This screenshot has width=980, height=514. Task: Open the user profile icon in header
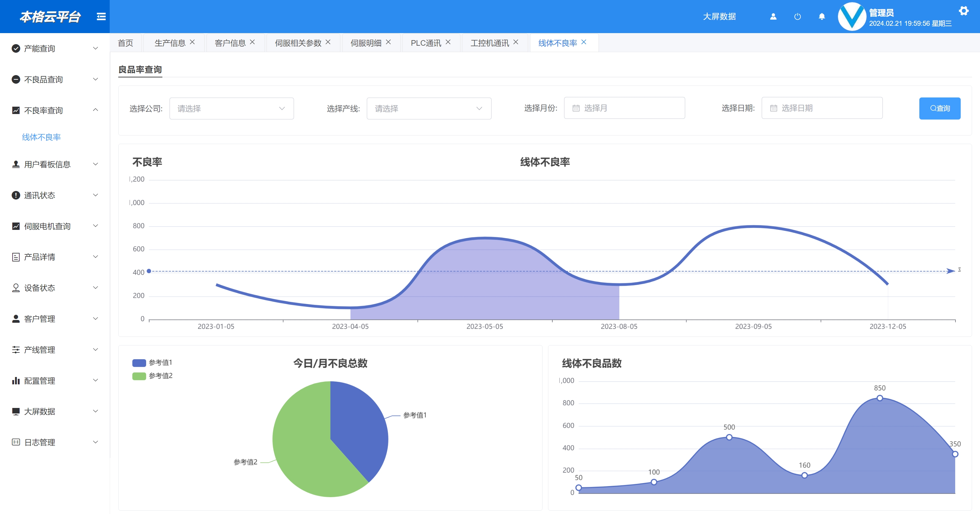pyautogui.click(x=773, y=16)
